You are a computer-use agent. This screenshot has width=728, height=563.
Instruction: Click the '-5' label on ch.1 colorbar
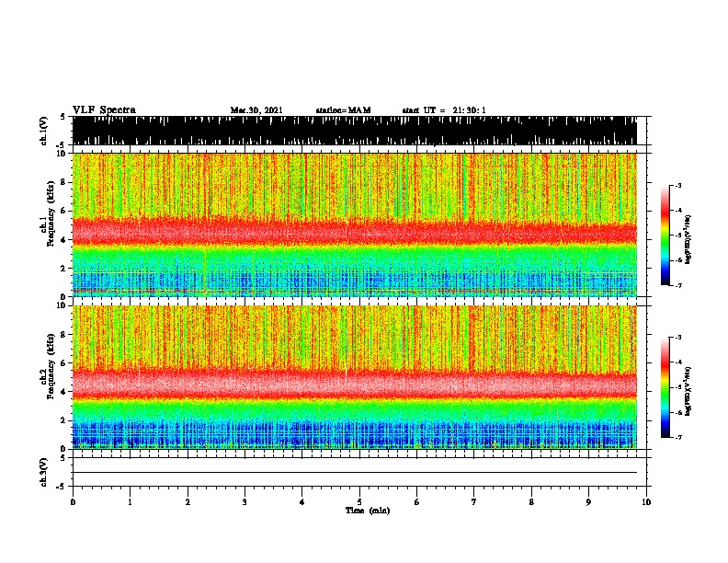[677, 236]
